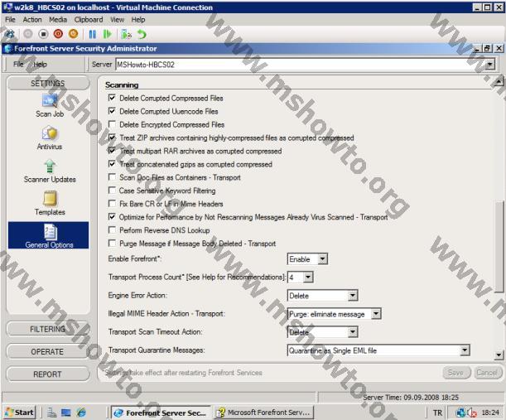506x420 pixels.
Task: Click the VM Turn Off stop icon
Action: tap(43, 34)
